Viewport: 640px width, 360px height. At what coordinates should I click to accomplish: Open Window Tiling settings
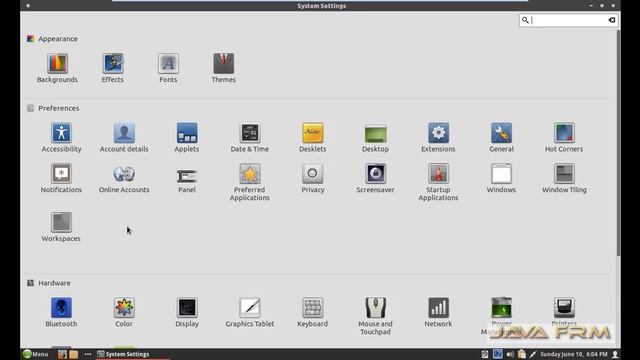click(564, 178)
